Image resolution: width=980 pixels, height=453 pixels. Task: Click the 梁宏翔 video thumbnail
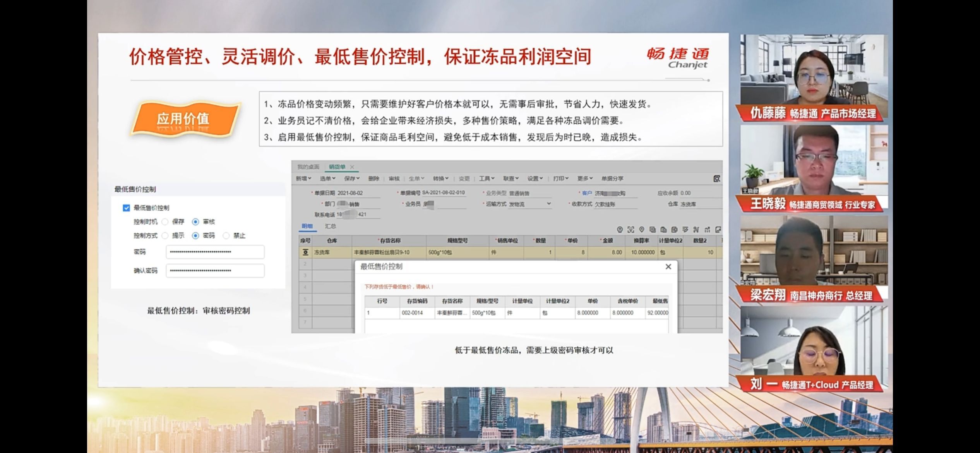click(814, 259)
